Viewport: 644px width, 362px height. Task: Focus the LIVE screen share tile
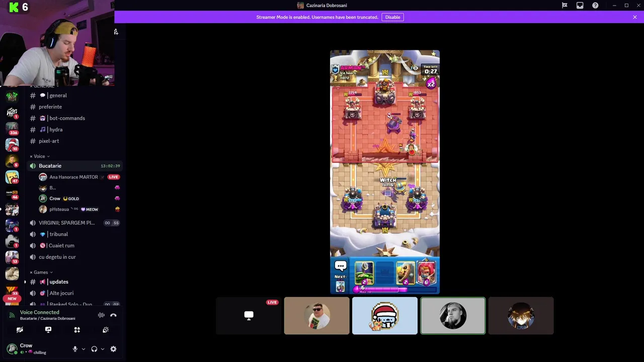point(249,316)
